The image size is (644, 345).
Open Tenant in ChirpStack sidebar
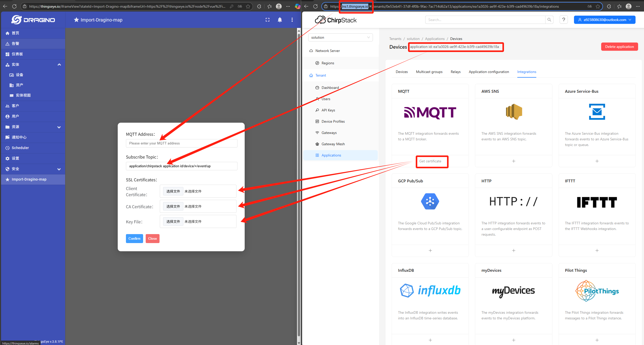pos(340,75)
